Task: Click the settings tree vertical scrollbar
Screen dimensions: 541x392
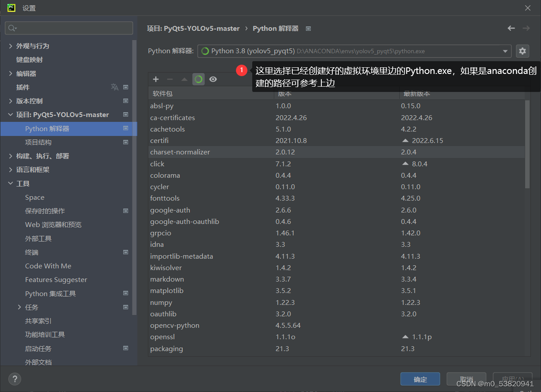Action: pos(134,177)
